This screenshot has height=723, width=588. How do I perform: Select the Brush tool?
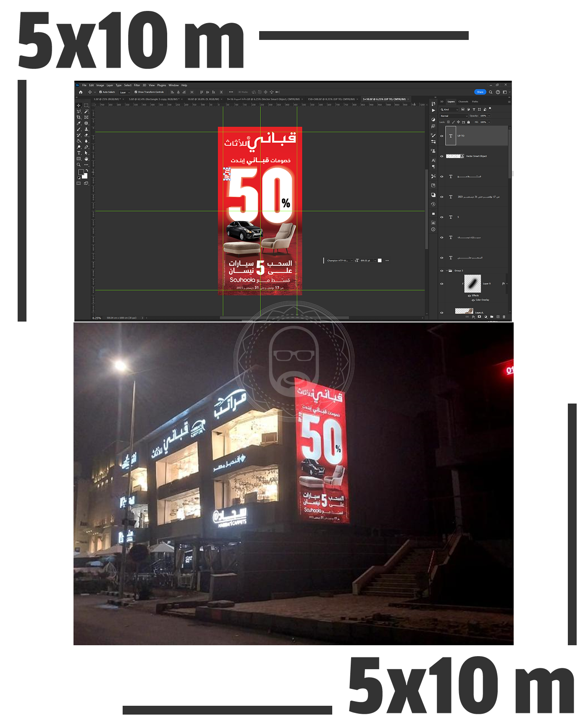(79, 129)
